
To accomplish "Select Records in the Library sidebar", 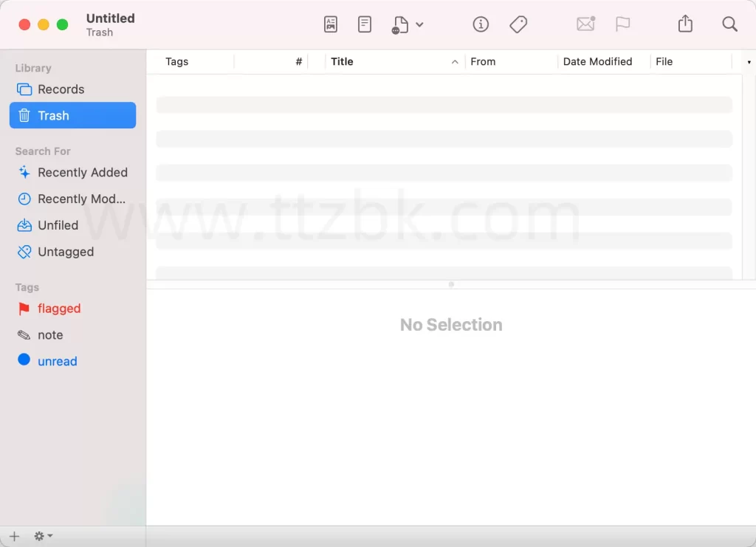I will click(x=61, y=89).
